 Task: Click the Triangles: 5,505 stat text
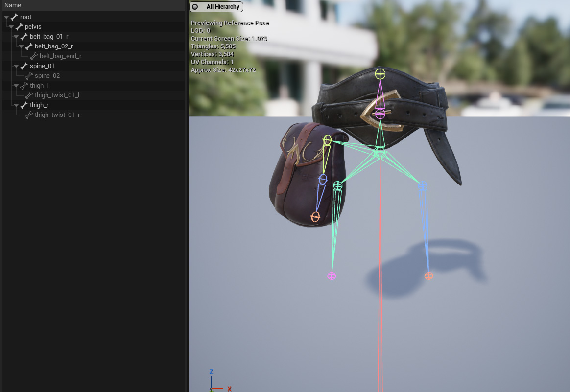214,46
